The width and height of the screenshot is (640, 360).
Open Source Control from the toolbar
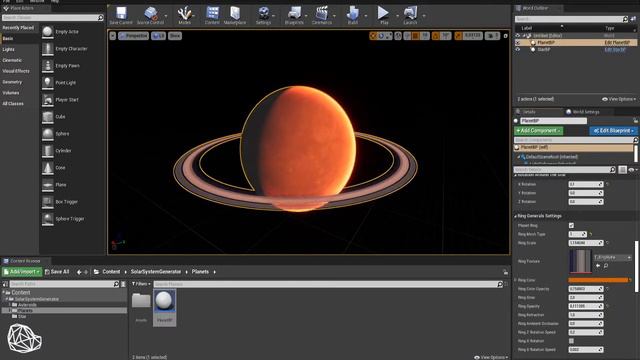151,13
